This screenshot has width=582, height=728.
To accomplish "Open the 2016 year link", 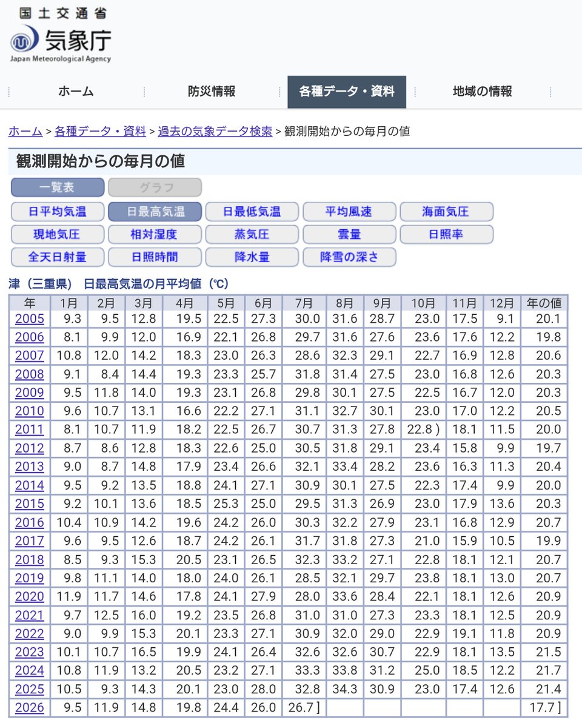I will pyautogui.click(x=30, y=522).
